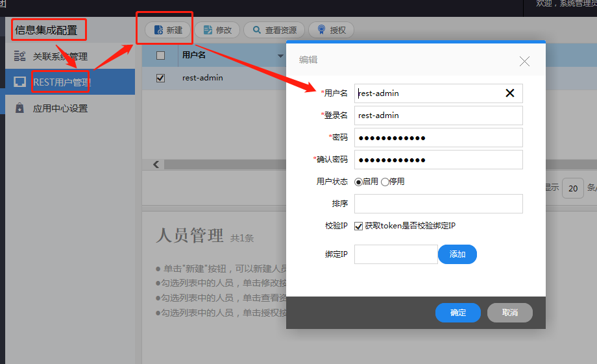Click the 关联系统管理 sidebar icon
This screenshot has width=597, height=364.
click(20, 56)
